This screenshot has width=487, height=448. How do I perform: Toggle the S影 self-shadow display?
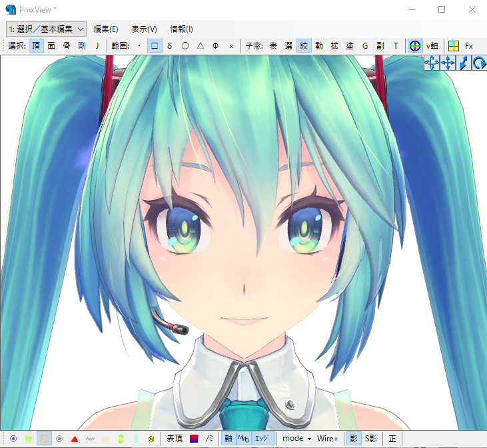click(371, 439)
